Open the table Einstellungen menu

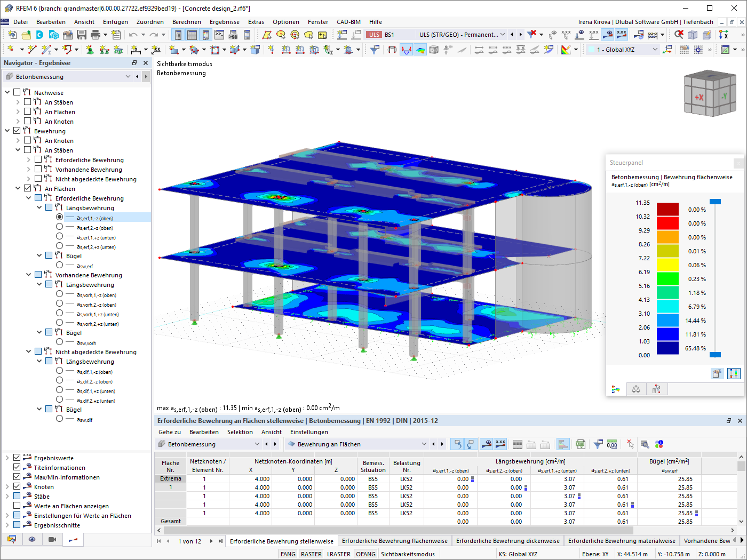309,432
